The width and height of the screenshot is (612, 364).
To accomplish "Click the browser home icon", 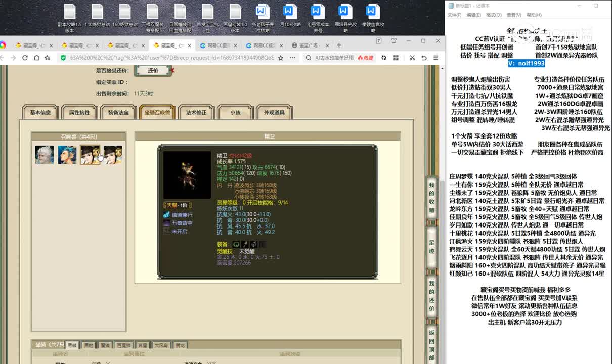I will [36, 58].
